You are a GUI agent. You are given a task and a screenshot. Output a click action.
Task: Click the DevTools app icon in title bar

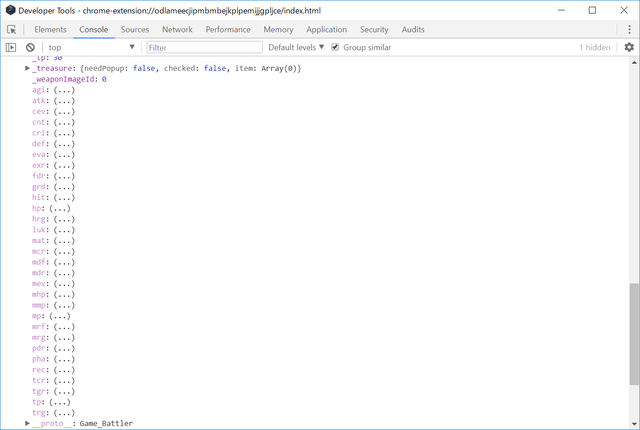click(11, 10)
